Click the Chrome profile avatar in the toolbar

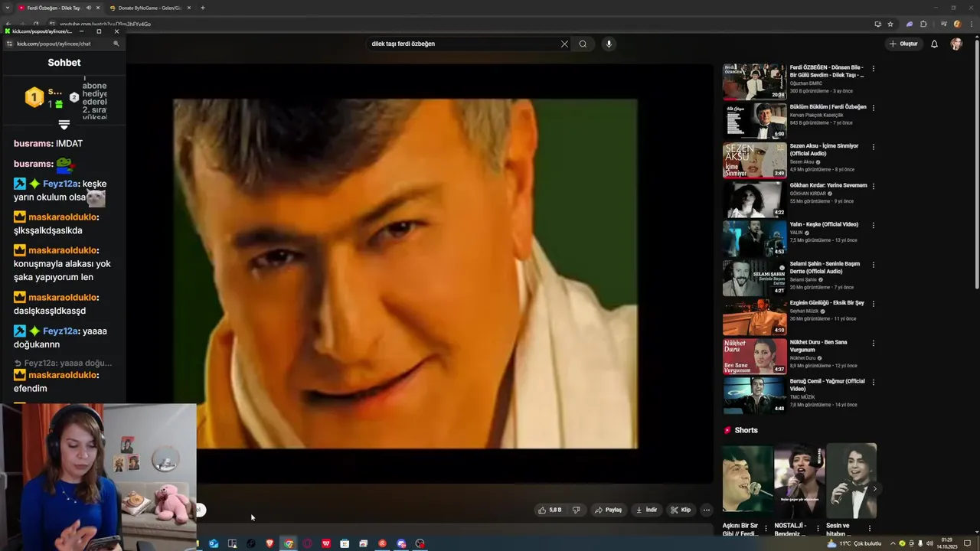(957, 24)
